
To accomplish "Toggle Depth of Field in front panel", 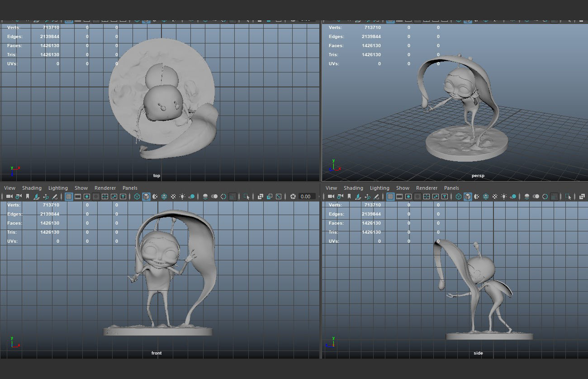I will [232, 197].
